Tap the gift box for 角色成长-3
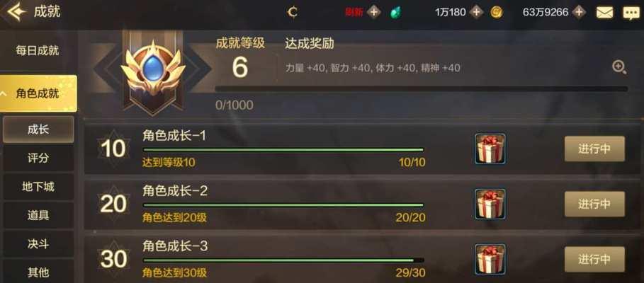 (x=490, y=259)
